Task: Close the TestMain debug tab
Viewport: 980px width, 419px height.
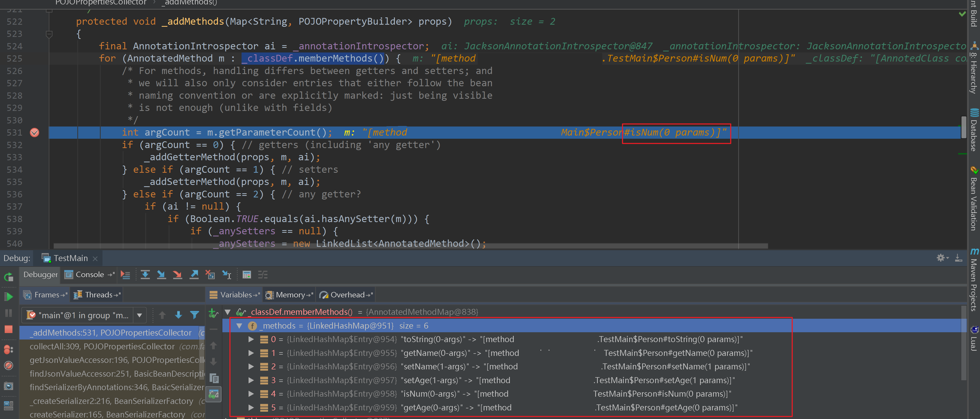Action: 95,259
